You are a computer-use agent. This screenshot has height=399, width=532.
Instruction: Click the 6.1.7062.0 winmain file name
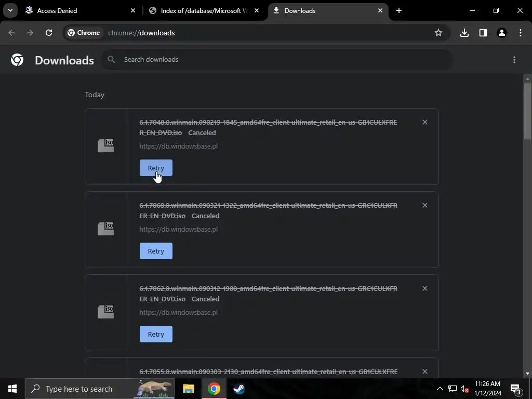click(268, 294)
